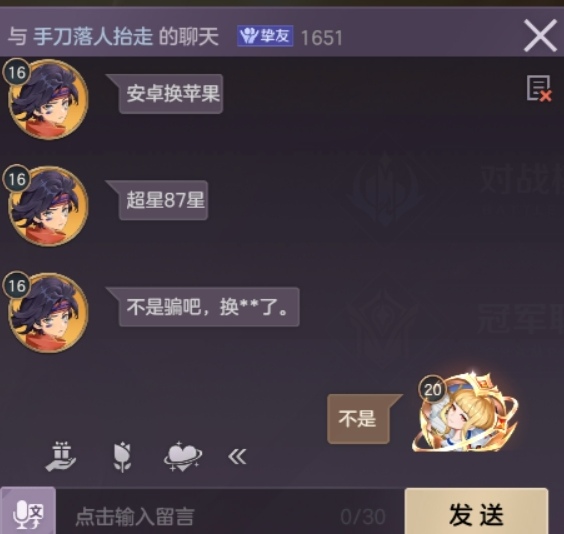The width and height of the screenshot is (564, 534).
Task: Select the 超星87星 chat bubble
Action: tap(163, 200)
